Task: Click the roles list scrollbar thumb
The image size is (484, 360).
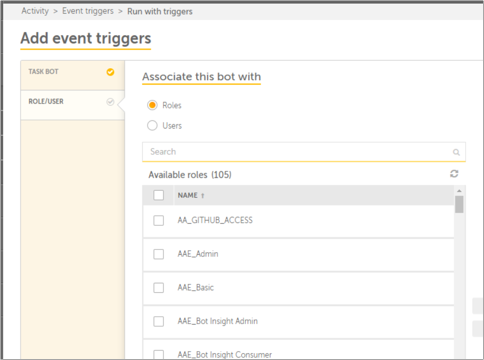Action: pyautogui.click(x=459, y=204)
